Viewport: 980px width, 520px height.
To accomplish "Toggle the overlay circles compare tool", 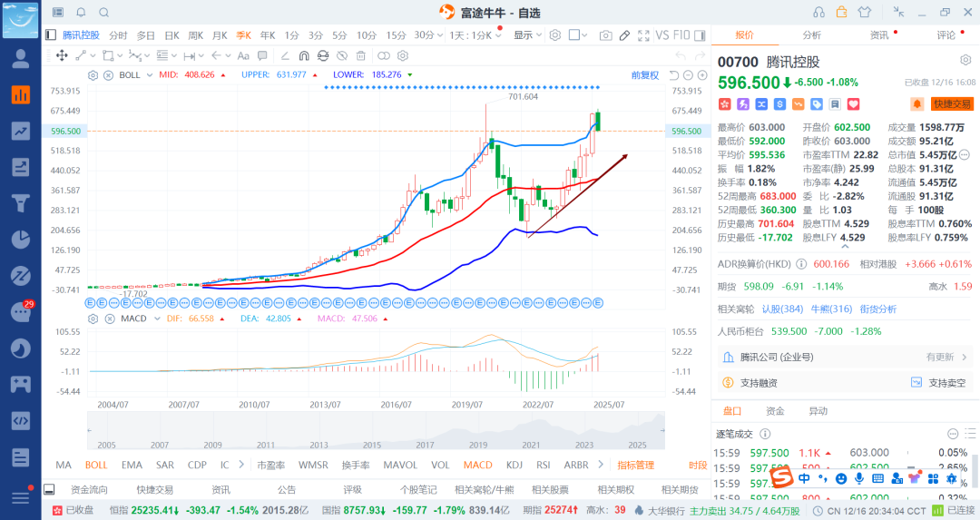I will (x=384, y=55).
